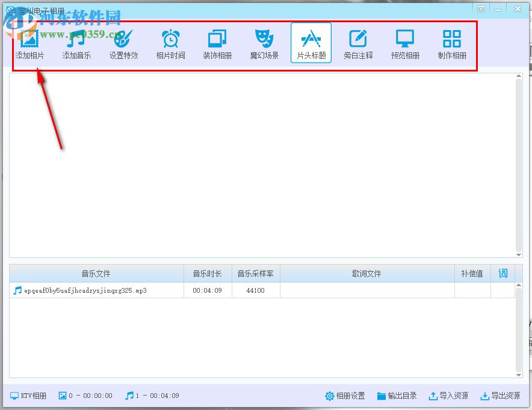
Task: Click the 补偿值 column header
Action: (x=472, y=274)
